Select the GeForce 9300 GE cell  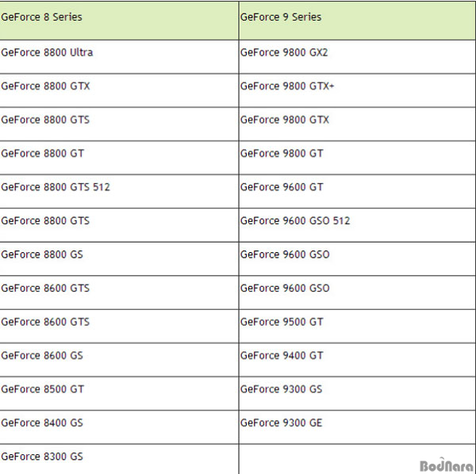357,427
